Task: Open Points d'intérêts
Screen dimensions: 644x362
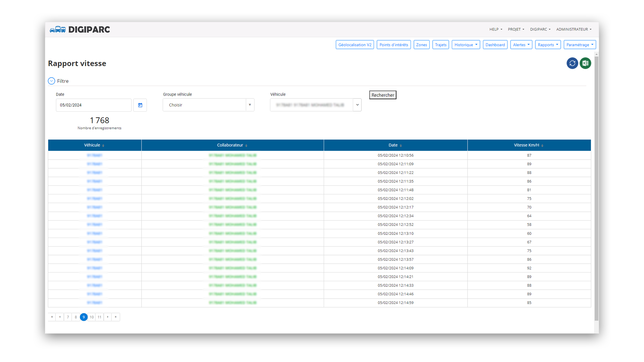Action: point(394,45)
